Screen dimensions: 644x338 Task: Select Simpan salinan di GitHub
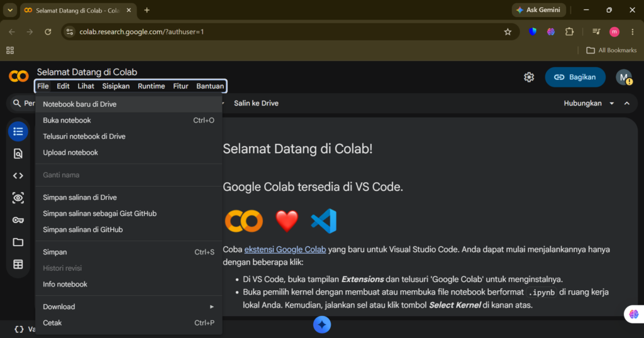point(128,230)
